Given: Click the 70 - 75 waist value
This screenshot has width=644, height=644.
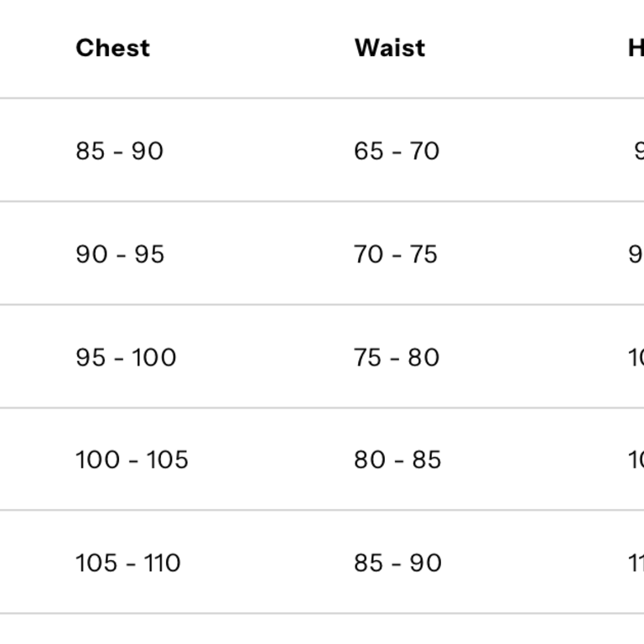Looking at the screenshot, I should coord(396,254).
